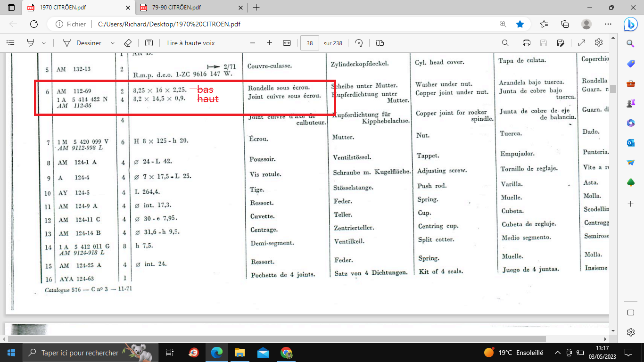This screenshot has width=644, height=362.
Task: Open File Explorer from the taskbar
Action: click(x=240, y=353)
